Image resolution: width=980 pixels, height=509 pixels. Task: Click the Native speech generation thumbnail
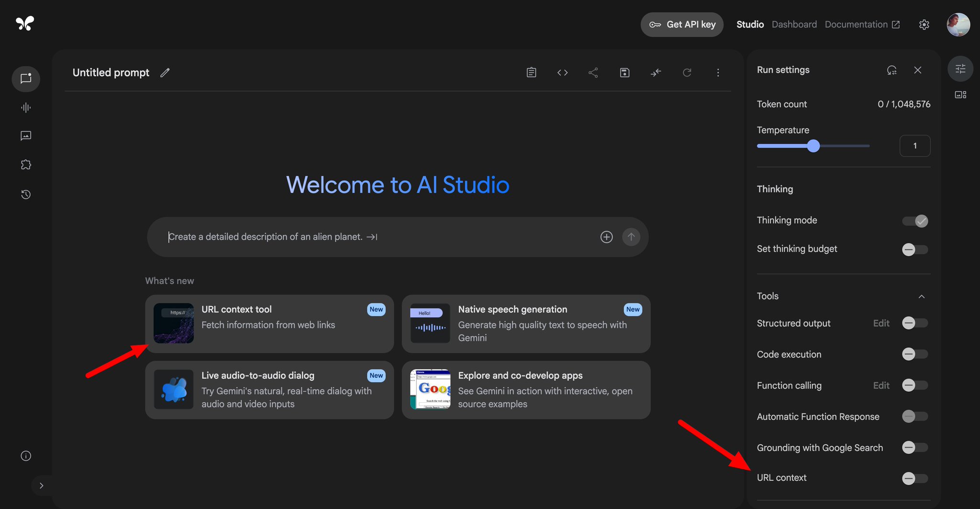coord(430,323)
